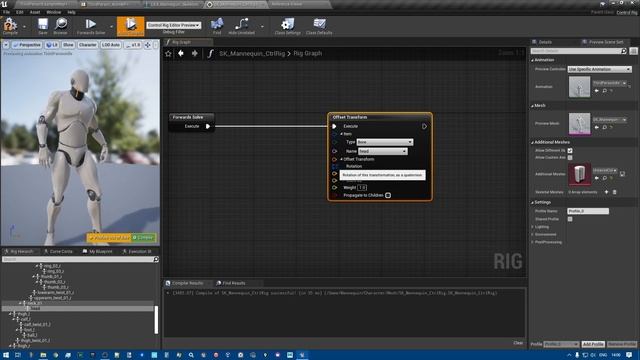Viewport: 640px width, 360px height.
Task: Add a Skeletal Meshes array element
Action: pyautogui.click(x=607, y=192)
